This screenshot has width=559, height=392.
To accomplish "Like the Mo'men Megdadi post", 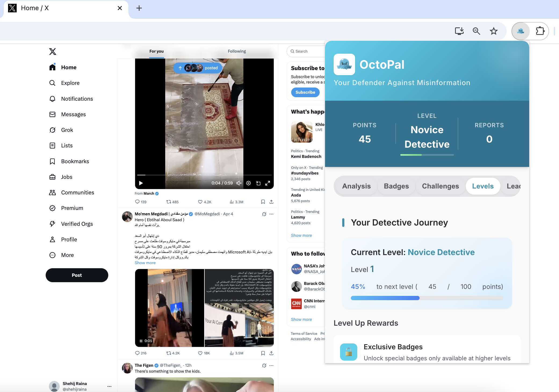I will tap(200, 353).
